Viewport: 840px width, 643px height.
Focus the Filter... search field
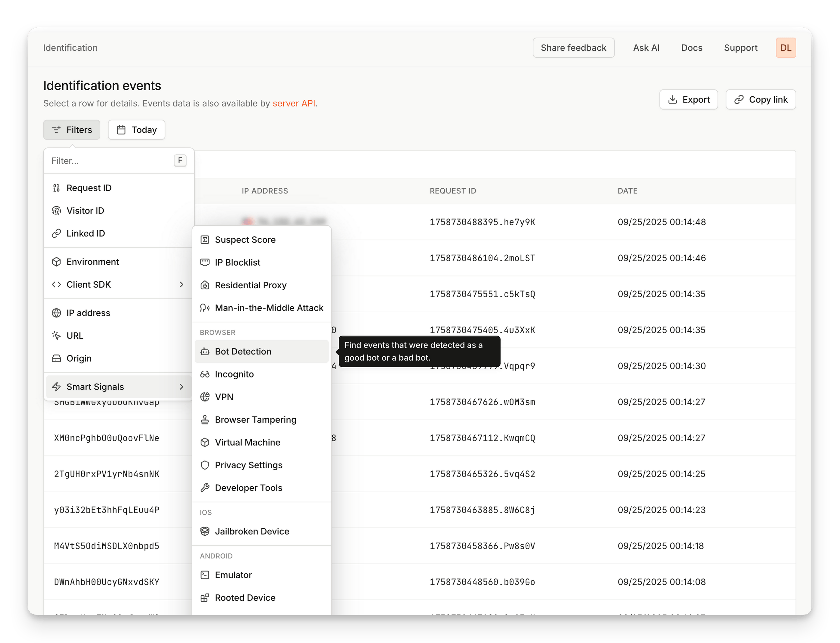[x=119, y=161]
